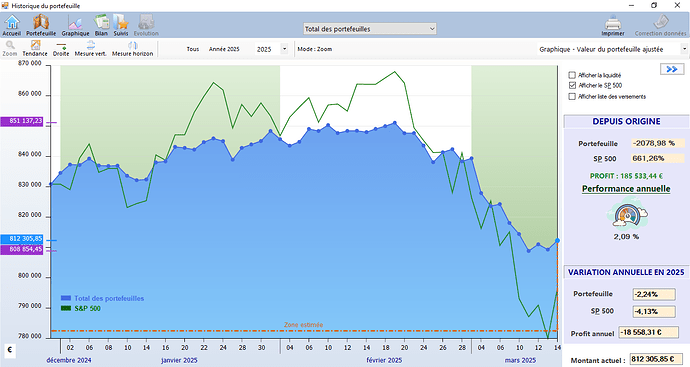The image size is (690, 367).
Task: Open the Accueil home icon
Action: pyautogui.click(x=12, y=26)
